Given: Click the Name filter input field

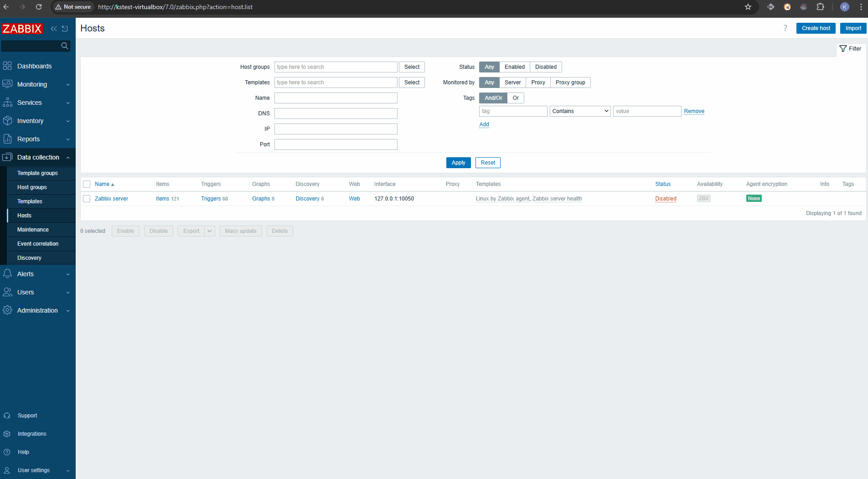Looking at the screenshot, I should pos(336,98).
